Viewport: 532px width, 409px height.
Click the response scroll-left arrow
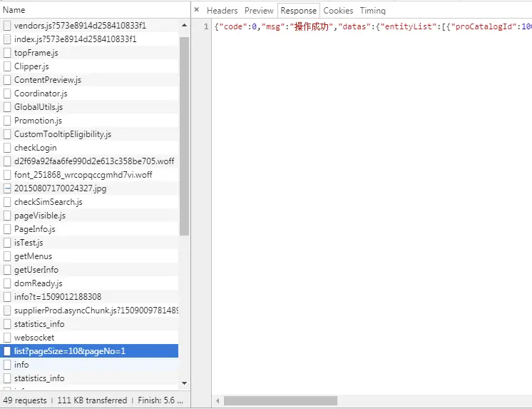(218, 401)
